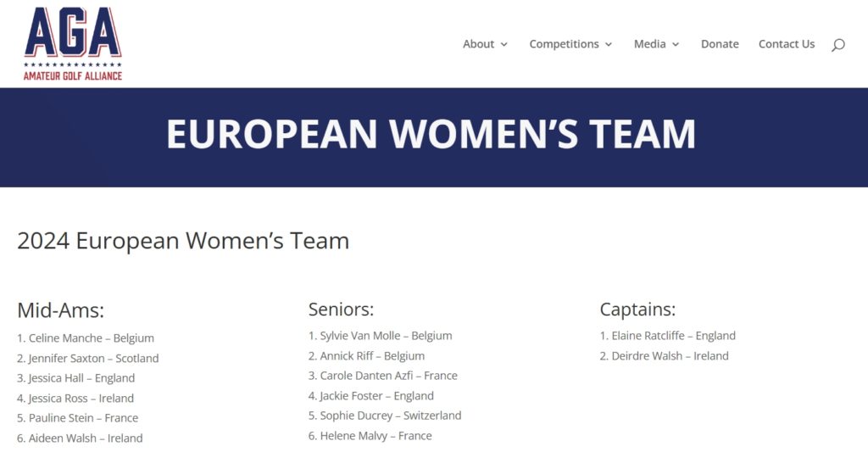Open the Donate menu item

(x=720, y=44)
